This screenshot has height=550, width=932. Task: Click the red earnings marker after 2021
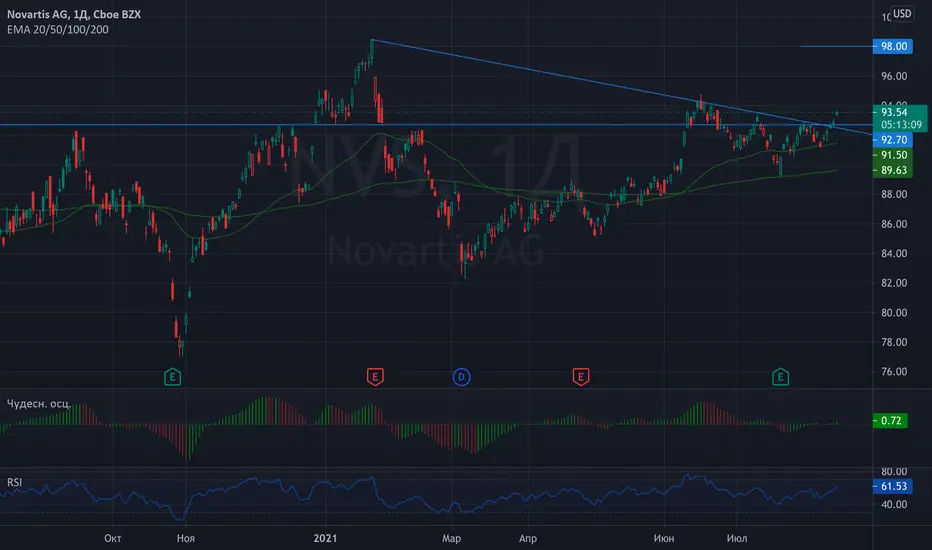coord(375,376)
